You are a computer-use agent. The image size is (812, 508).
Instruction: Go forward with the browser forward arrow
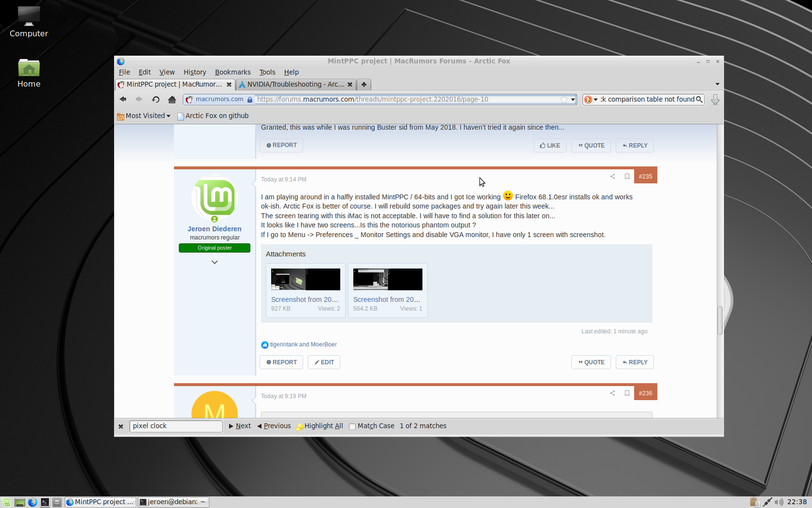coord(139,99)
